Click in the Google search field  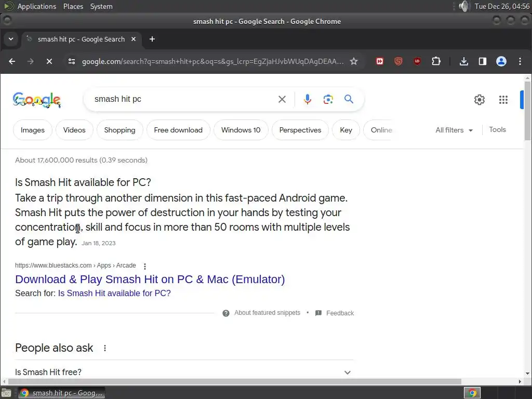183,99
